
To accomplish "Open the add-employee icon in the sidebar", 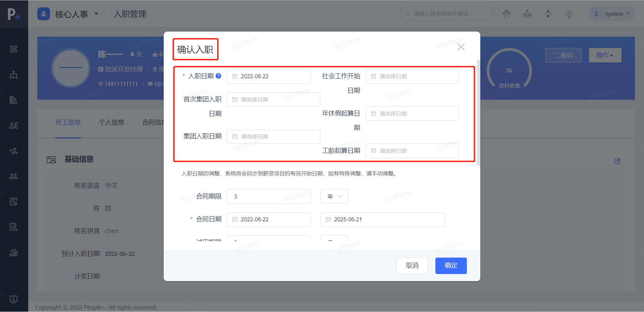I will [x=13, y=150].
